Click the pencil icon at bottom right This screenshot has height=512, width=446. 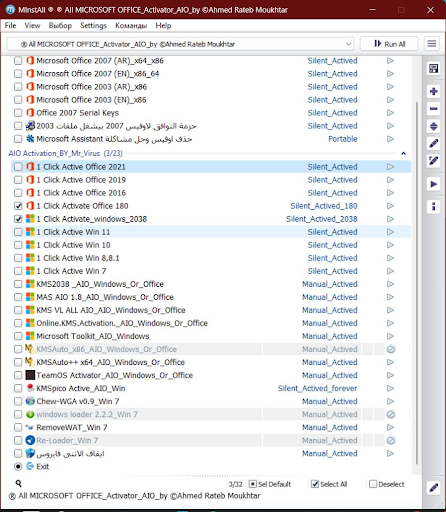(433, 488)
